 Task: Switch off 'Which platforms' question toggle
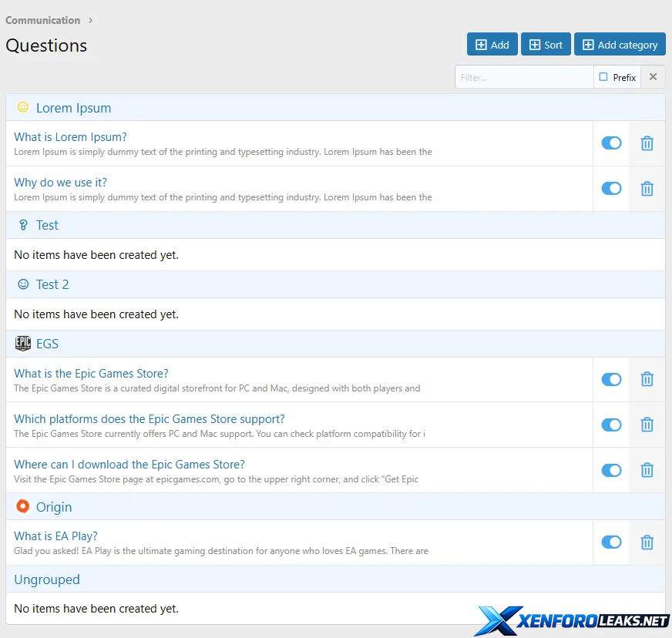point(611,425)
